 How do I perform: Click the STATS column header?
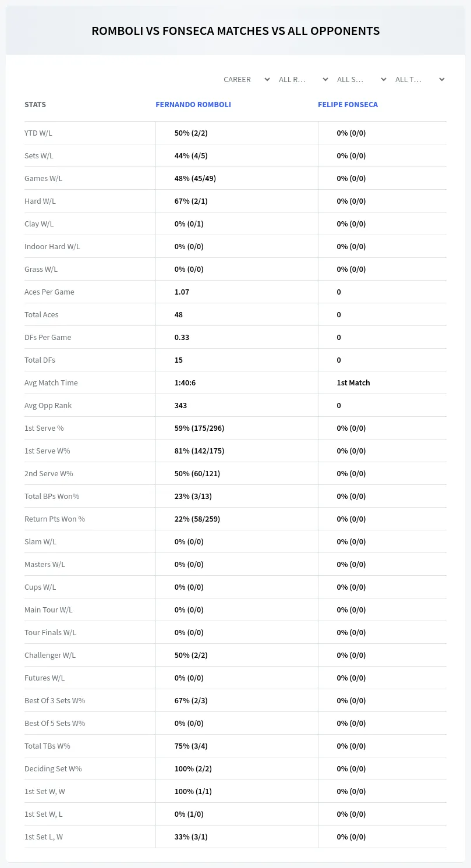click(35, 104)
